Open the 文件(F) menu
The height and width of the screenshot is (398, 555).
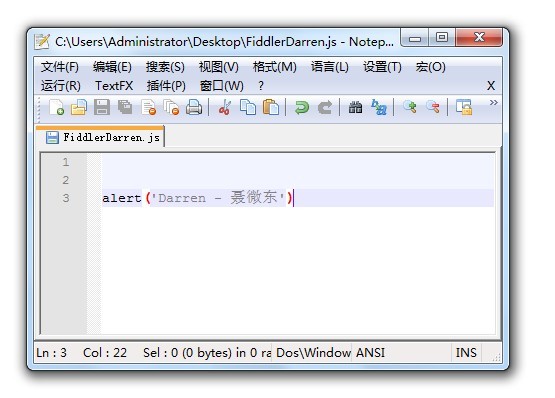[x=59, y=67]
